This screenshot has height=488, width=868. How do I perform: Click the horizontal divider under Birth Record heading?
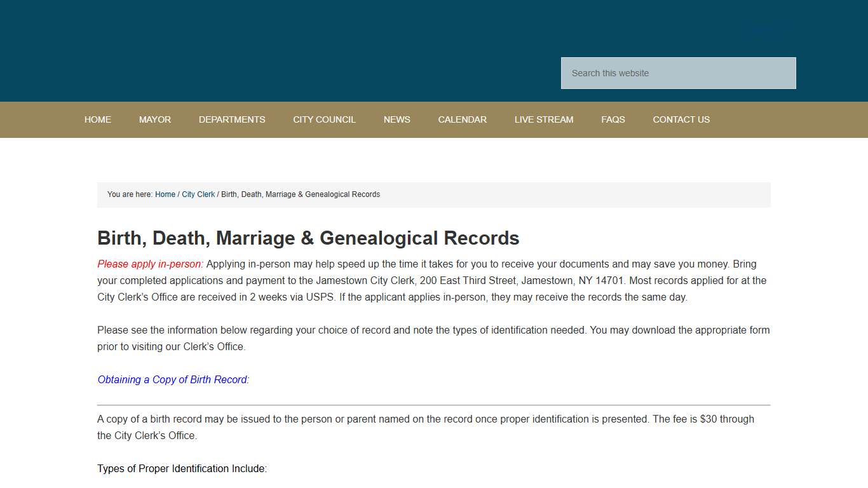pyautogui.click(x=434, y=402)
